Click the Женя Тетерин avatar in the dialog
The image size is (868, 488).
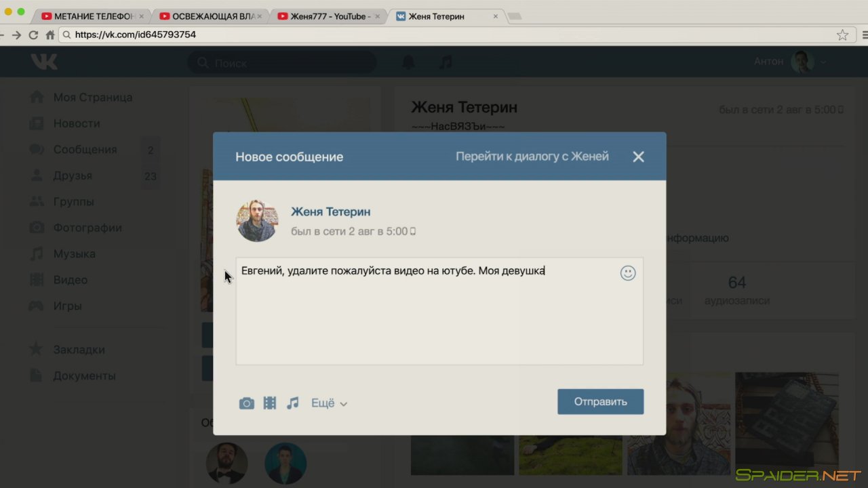tap(257, 221)
